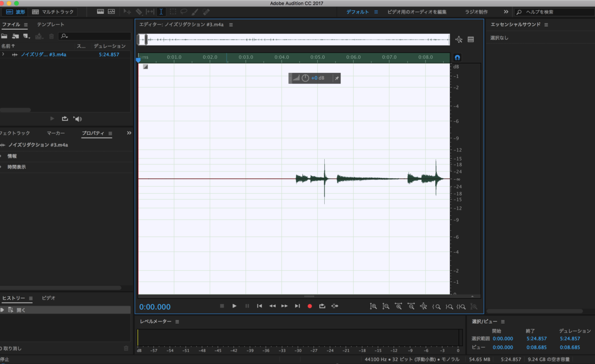The width and height of the screenshot is (595, 364).
Task: Select the Time Selection tool
Action: coord(161,11)
